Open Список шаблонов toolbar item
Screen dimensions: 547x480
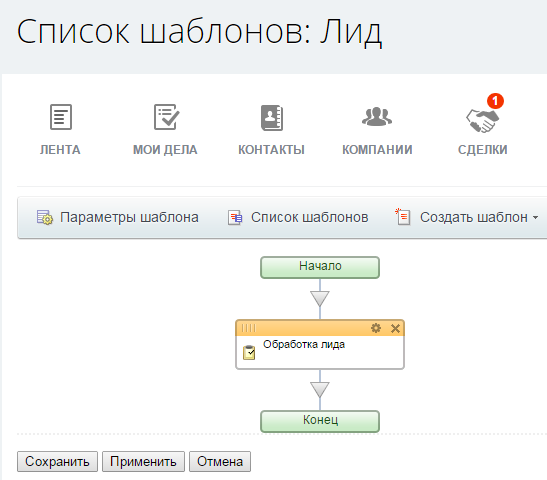[298, 217]
